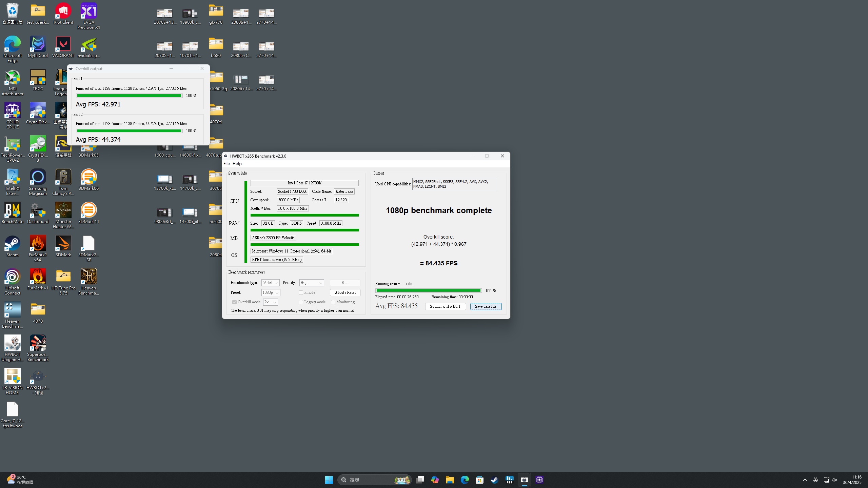The image size is (868, 488).
Task: Open Ubisoft Connect shortcut
Action: 13,282
